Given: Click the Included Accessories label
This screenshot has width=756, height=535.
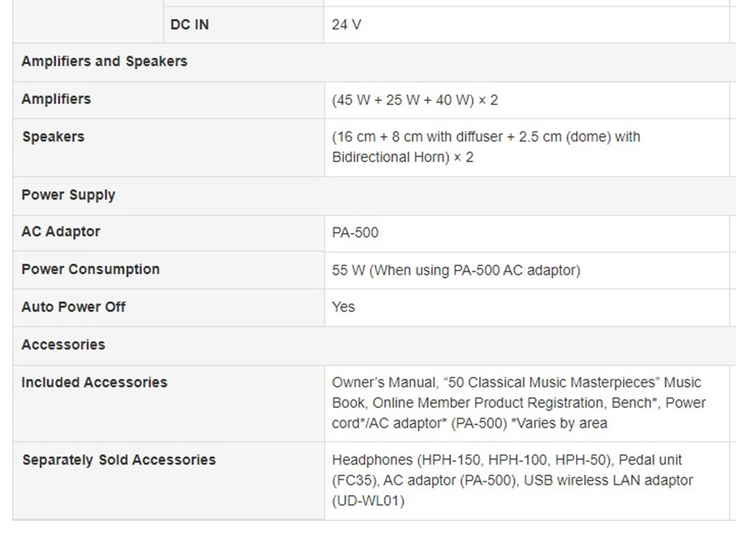Looking at the screenshot, I should click(x=94, y=382).
